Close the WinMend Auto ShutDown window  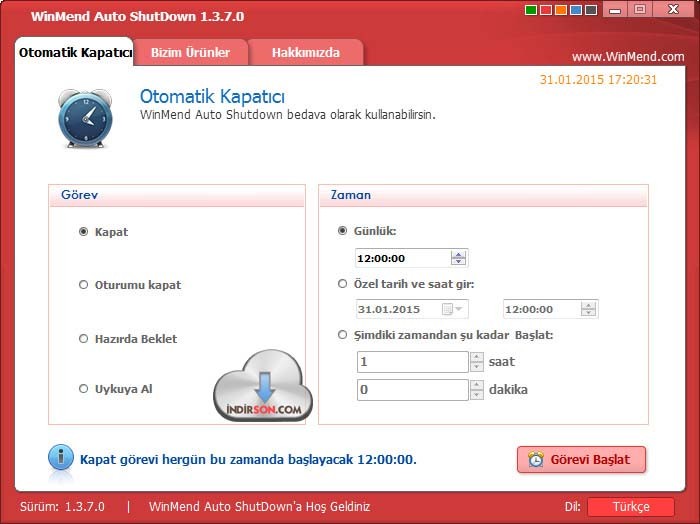coord(673,9)
